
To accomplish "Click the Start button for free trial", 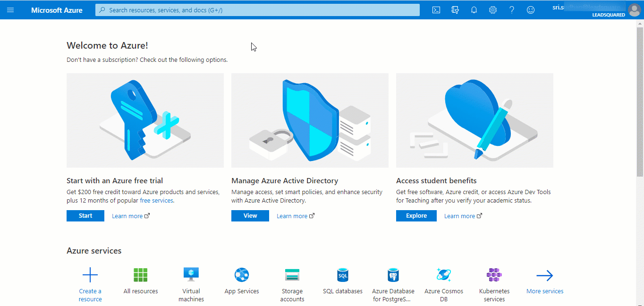I will pyautogui.click(x=85, y=216).
